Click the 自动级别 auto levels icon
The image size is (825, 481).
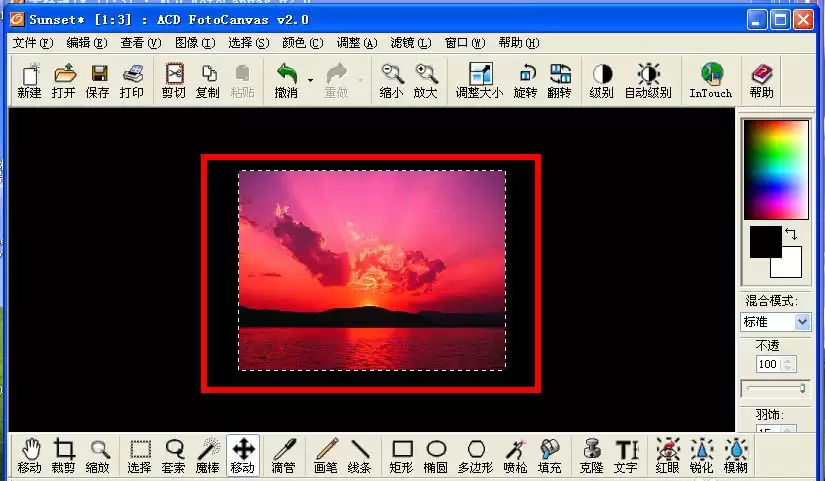pos(648,81)
